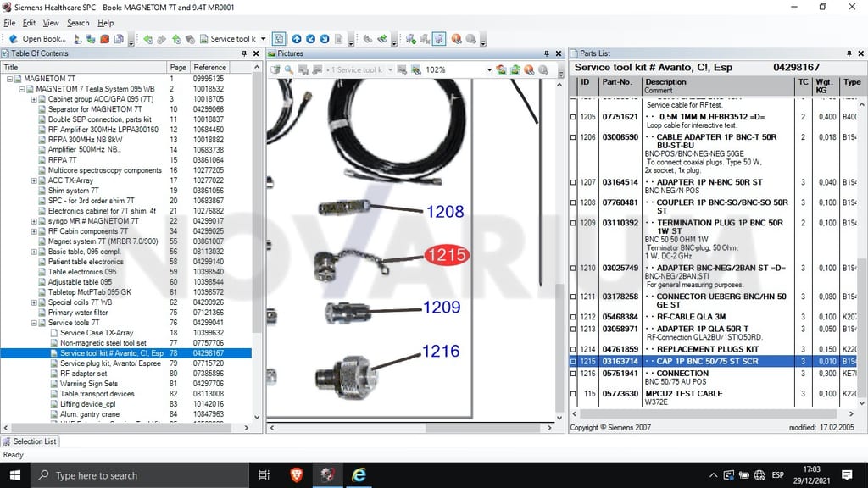Switch to the Selection List tab

tap(30, 441)
